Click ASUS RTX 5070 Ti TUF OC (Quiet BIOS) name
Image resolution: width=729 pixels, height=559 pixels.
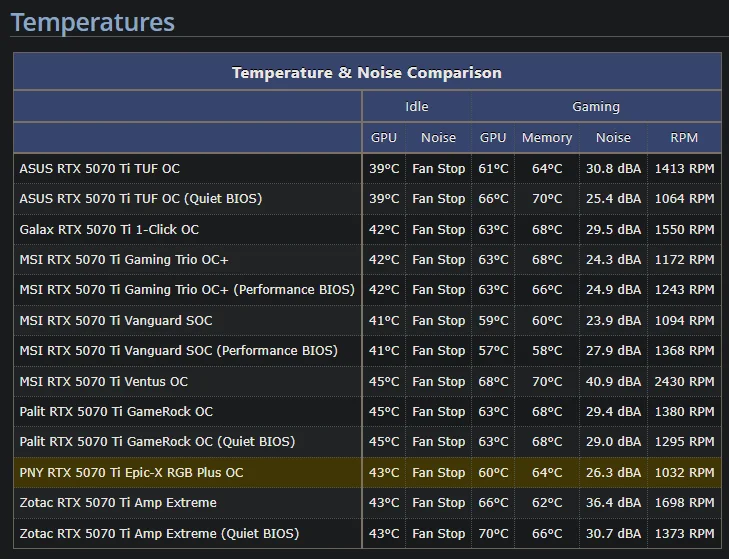tap(141, 199)
